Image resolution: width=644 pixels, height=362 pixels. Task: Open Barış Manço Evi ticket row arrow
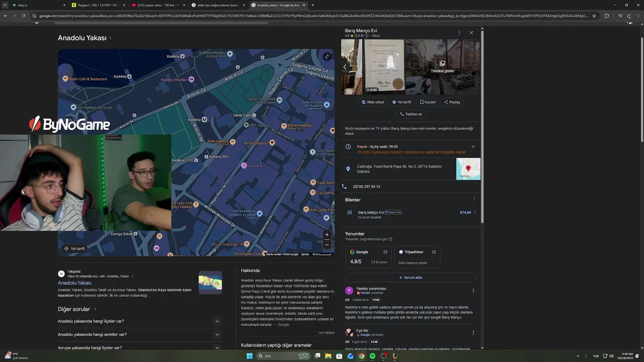tap(475, 213)
